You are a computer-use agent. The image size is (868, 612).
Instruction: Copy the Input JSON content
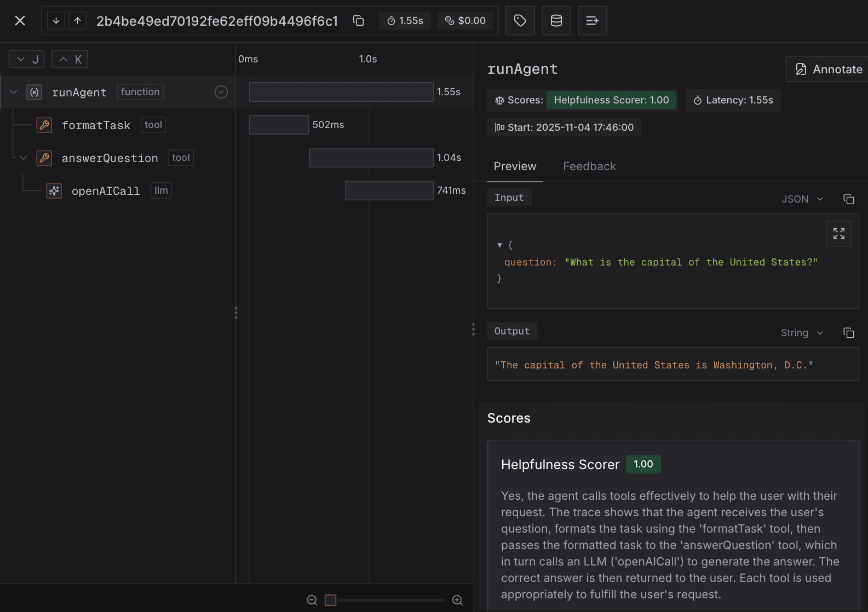[x=848, y=199]
